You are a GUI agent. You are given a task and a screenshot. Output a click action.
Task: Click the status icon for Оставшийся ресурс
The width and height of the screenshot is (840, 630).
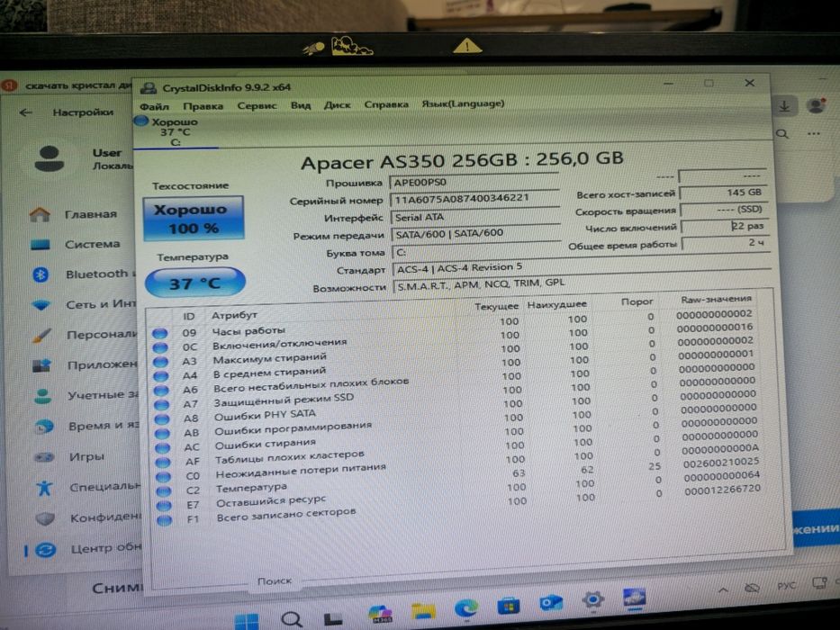(164, 505)
